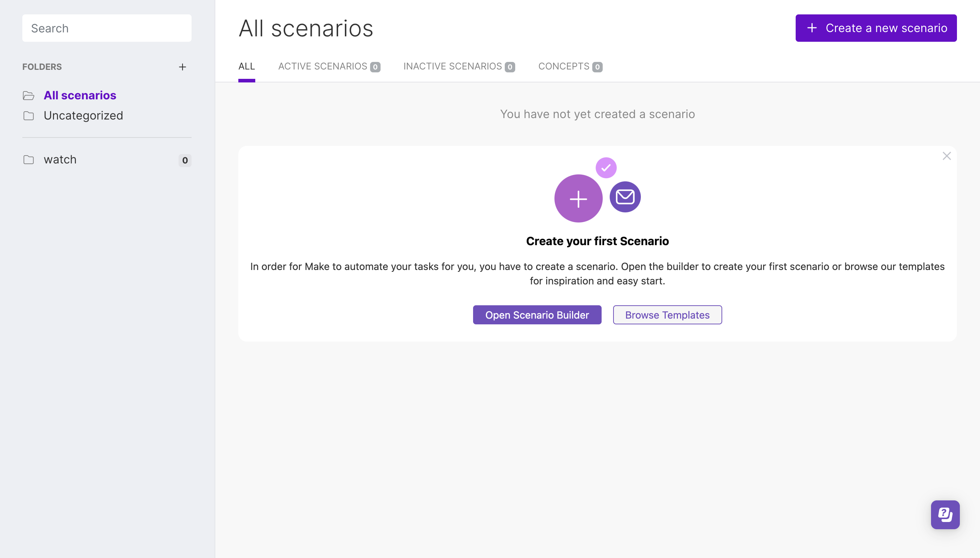Select the ALL tab in scenarios view

[x=246, y=66]
